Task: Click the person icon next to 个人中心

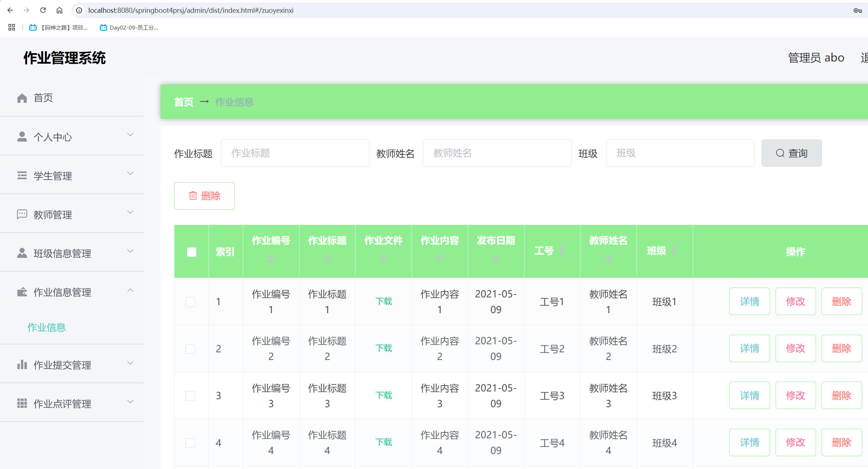Action: (22, 137)
